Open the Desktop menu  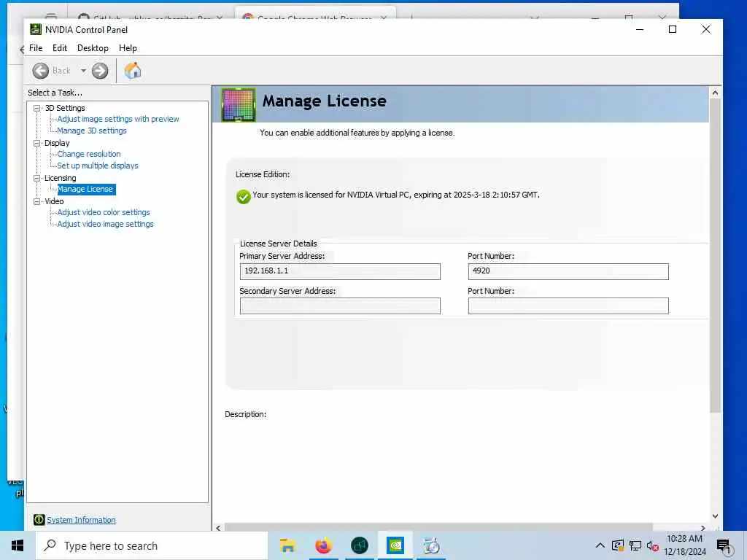click(93, 48)
